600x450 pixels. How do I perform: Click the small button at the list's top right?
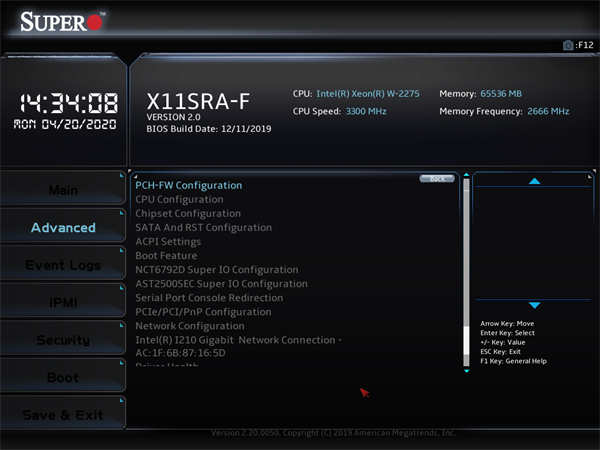pyautogui.click(x=437, y=179)
